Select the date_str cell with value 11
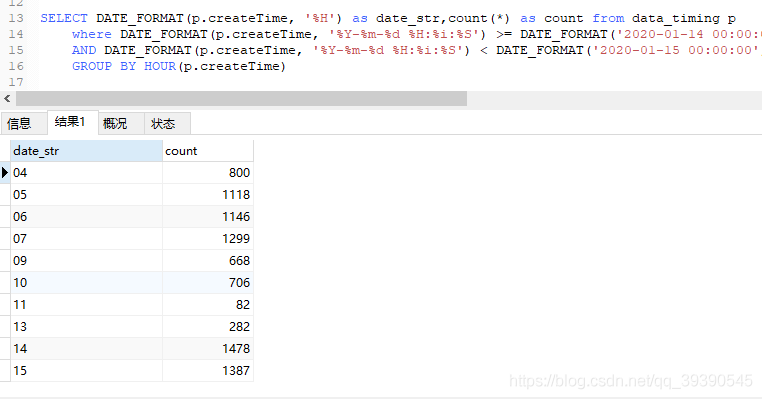Viewport: 762px width, 399px height. [87, 305]
